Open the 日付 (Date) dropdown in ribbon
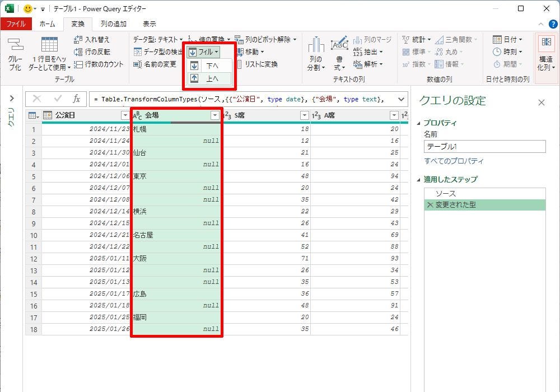 [507, 39]
